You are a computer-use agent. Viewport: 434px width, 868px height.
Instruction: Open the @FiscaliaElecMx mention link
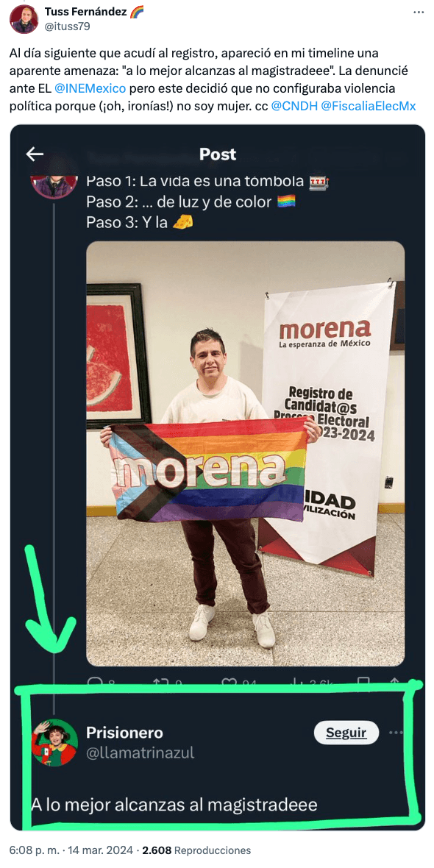point(368,106)
